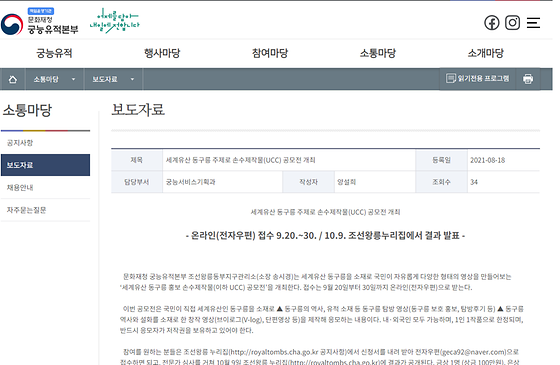
Task: Open the 행사마당 main menu
Action: [x=162, y=53]
